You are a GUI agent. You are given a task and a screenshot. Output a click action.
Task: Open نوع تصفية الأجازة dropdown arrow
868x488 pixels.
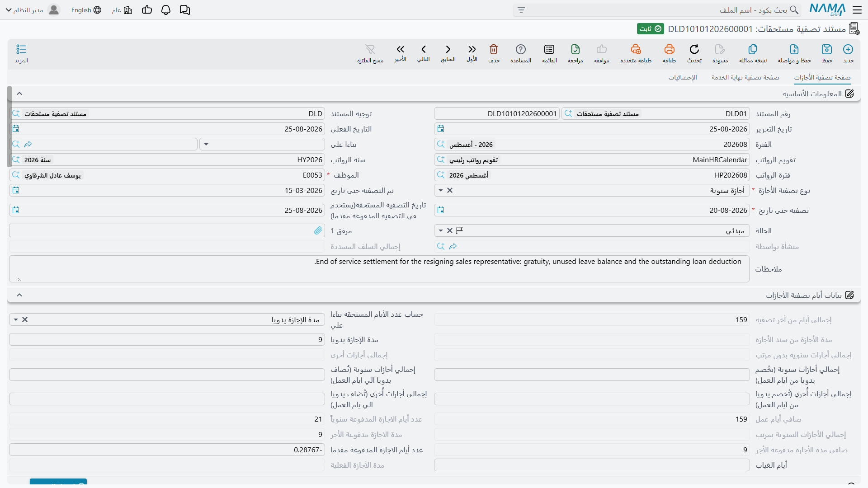441,191
